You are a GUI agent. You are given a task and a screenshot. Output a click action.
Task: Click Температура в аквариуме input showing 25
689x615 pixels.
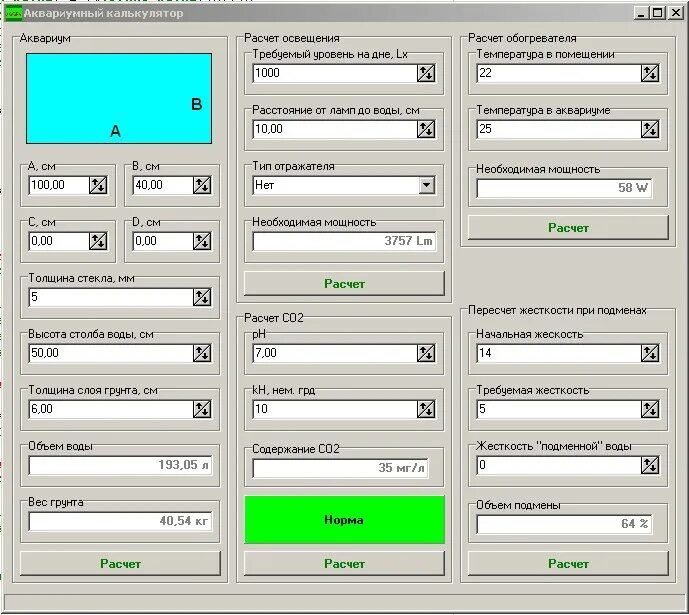point(559,129)
